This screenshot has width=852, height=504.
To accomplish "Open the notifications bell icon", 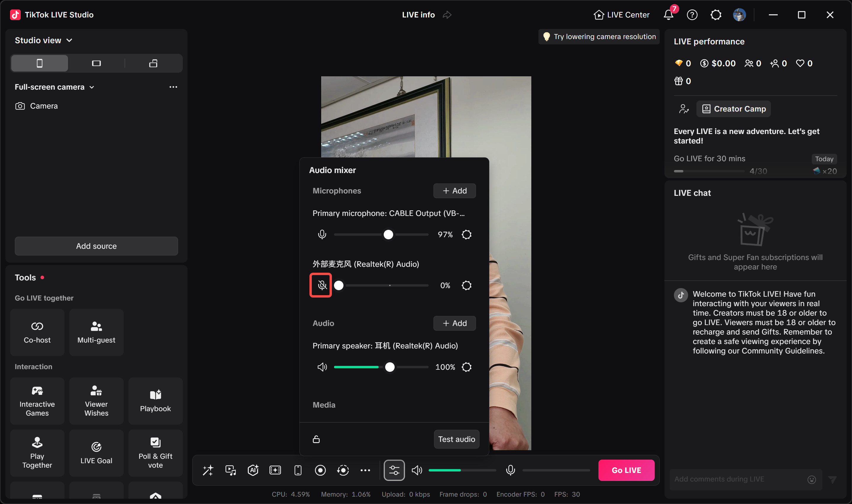I will point(668,14).
